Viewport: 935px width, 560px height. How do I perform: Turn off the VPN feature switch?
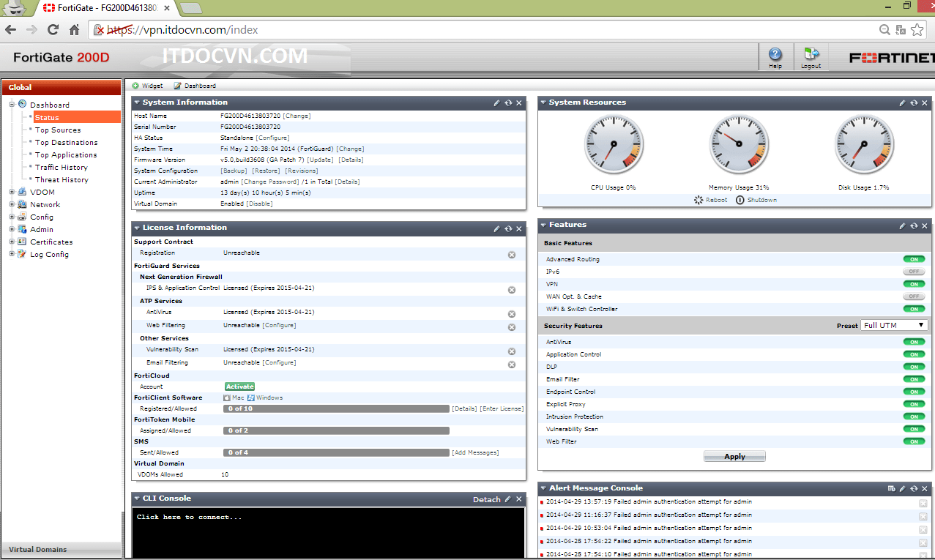[x=914, y=284]
